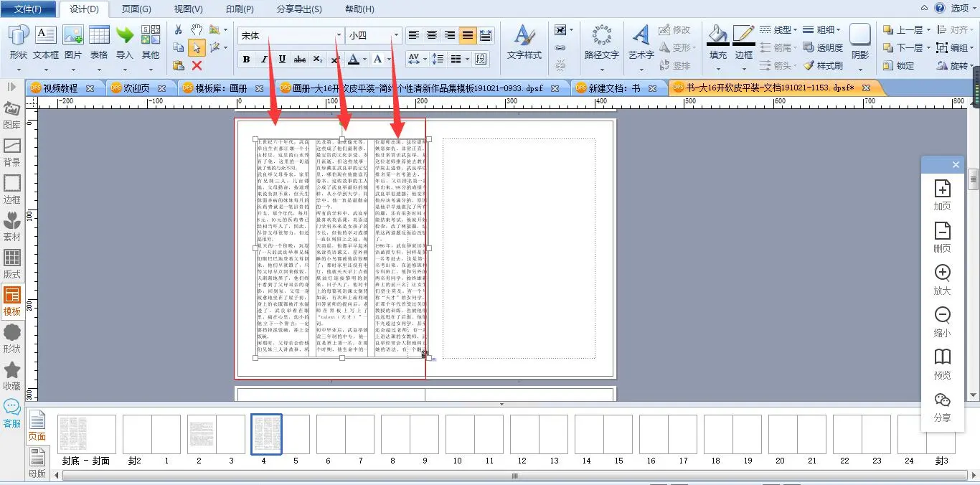This screenshot has height=485, width=980.
Task: Toggle bold formatting
Action: [x=247, y=59]
